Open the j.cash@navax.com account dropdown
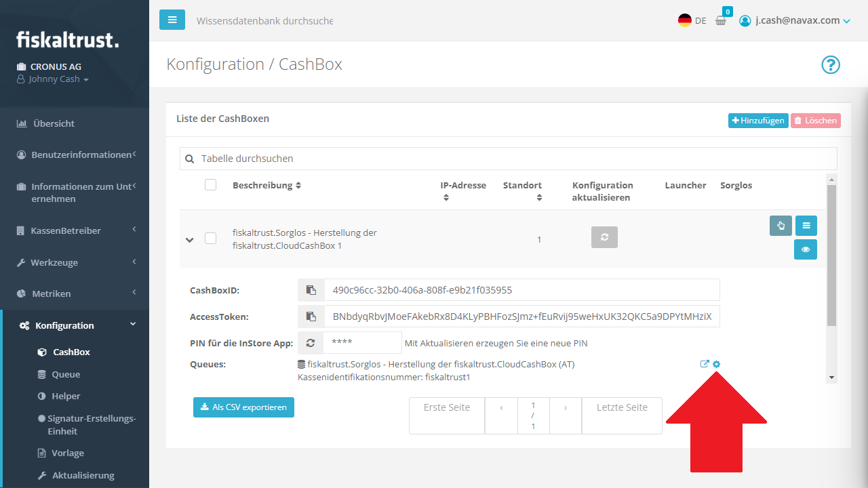The width and height of the screenshot is (868, 488). [802, 21]
